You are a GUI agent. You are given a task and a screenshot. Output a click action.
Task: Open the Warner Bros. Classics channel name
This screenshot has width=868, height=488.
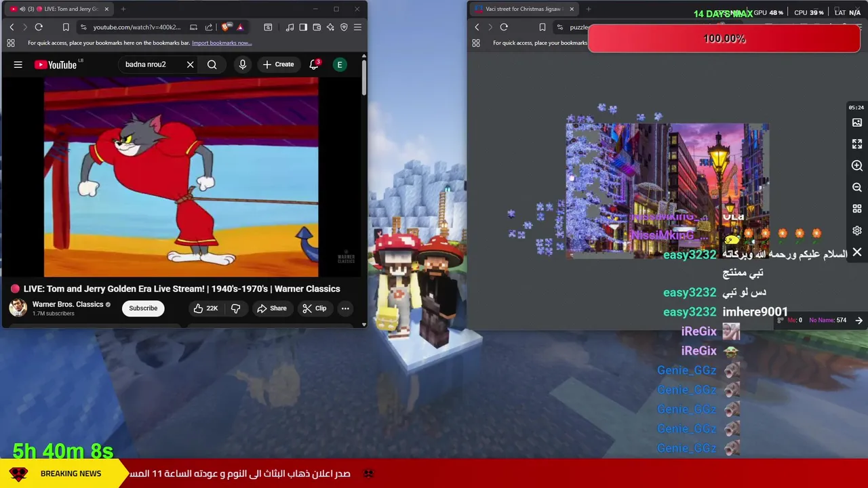(x=68, y=304)
